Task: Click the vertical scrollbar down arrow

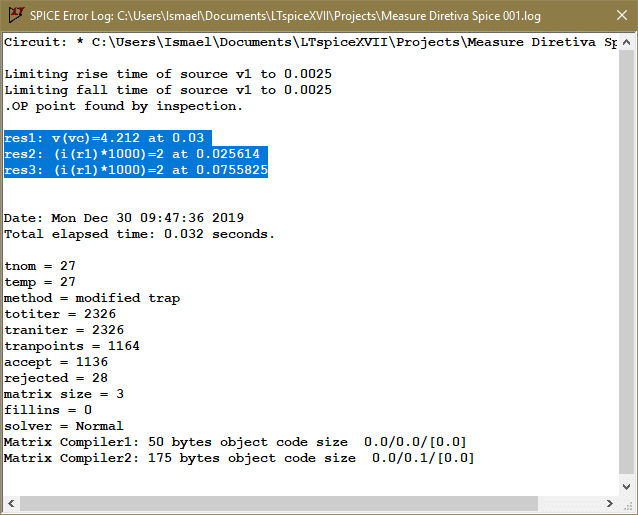Action: coord(626,484)
